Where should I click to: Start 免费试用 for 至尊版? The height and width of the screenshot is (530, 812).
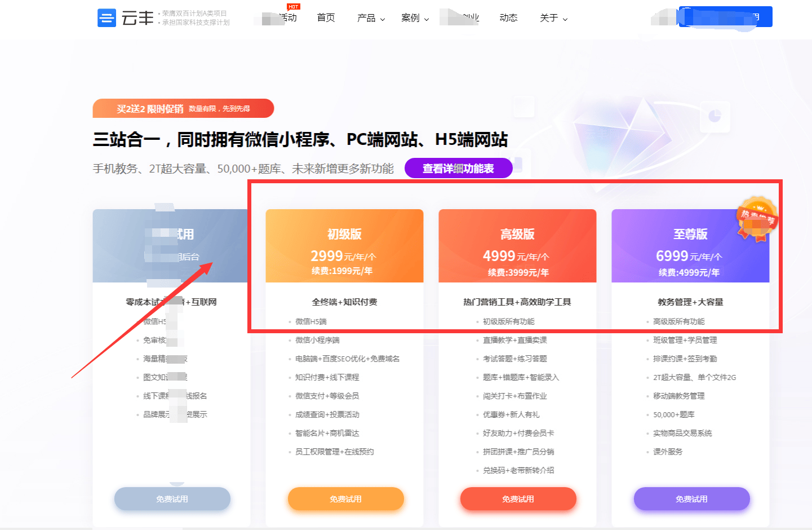coord(691,499)
